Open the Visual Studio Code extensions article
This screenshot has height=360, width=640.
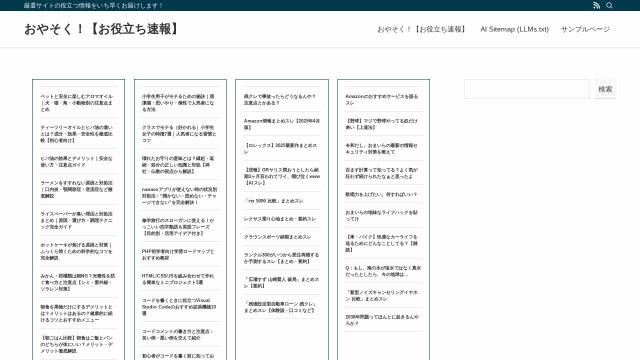click(179, 307)
